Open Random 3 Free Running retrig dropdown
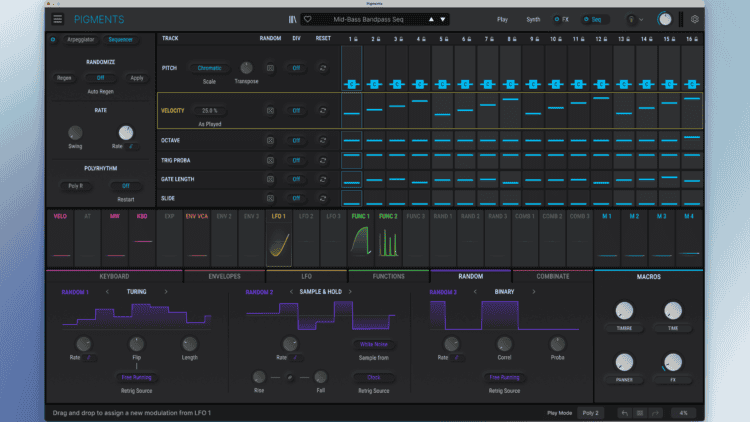Screen dimensions: 750x422 [x=504, y=378]
